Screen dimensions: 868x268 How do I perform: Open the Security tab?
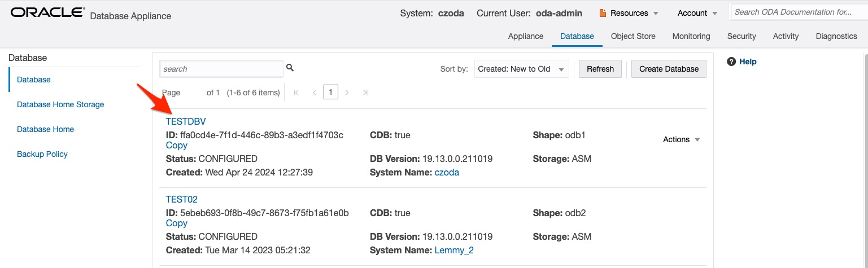pos(741,36)
